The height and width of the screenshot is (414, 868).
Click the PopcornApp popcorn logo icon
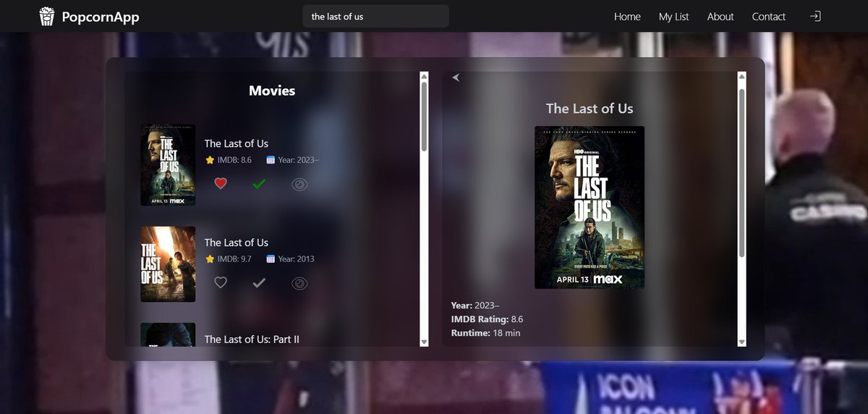coord(46,16)
